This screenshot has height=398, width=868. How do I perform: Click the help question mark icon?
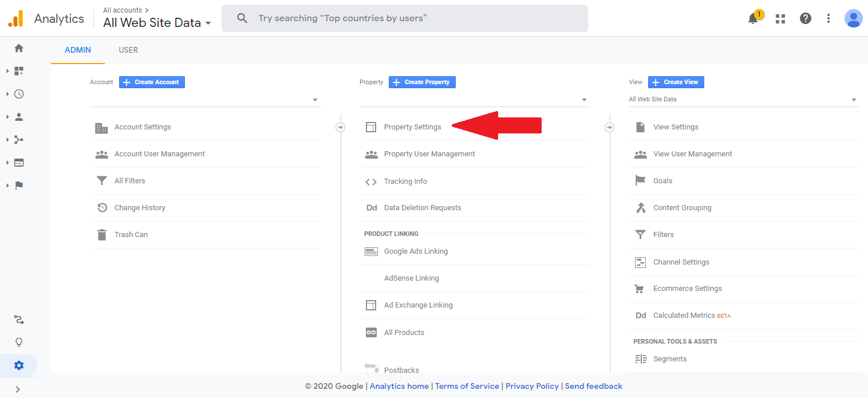pyautogui.click(x=806, y=18)
